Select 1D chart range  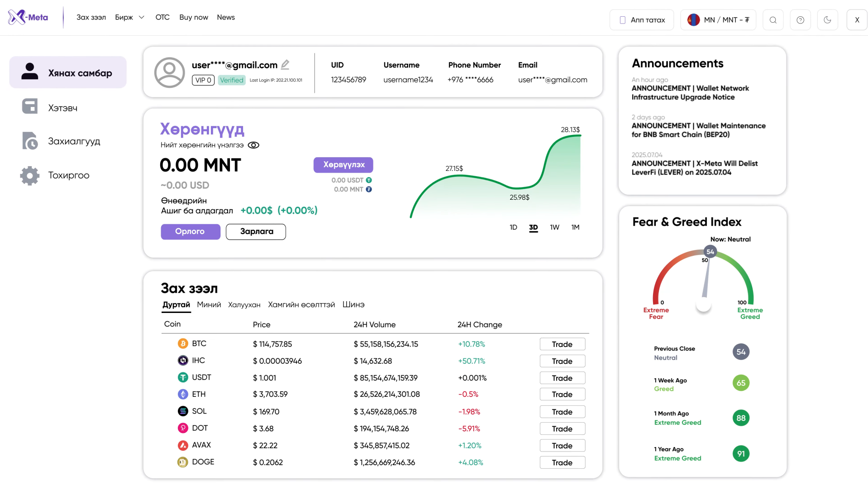pos(513,227)
